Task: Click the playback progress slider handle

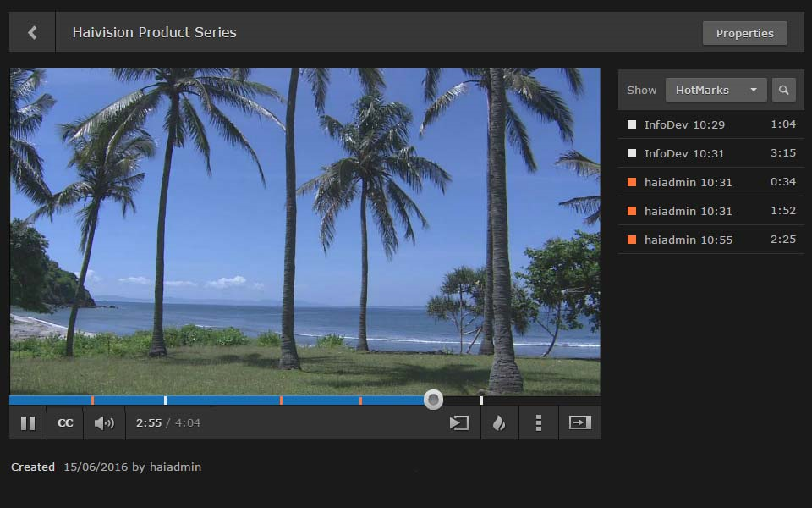Action: coord(433,400)
